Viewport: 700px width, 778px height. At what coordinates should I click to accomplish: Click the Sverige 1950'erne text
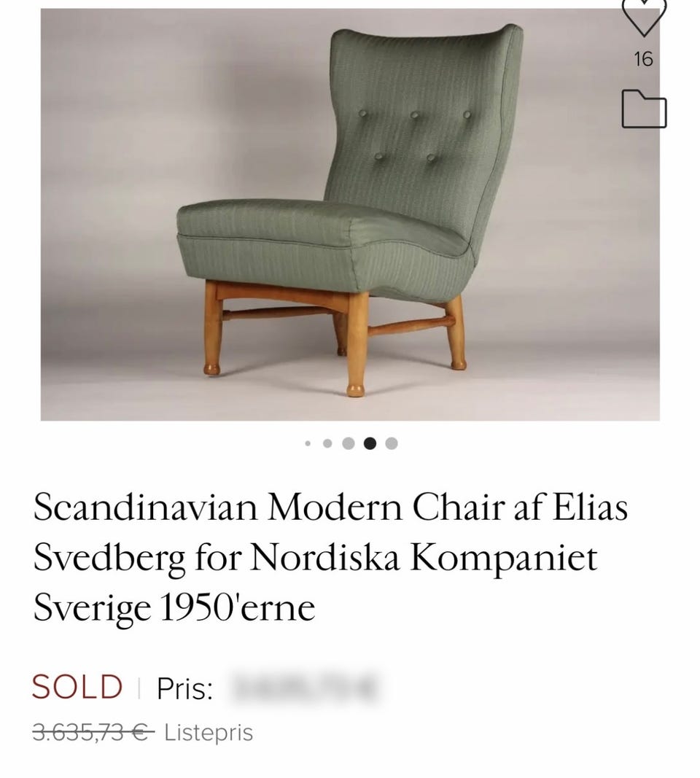(174, 607)
